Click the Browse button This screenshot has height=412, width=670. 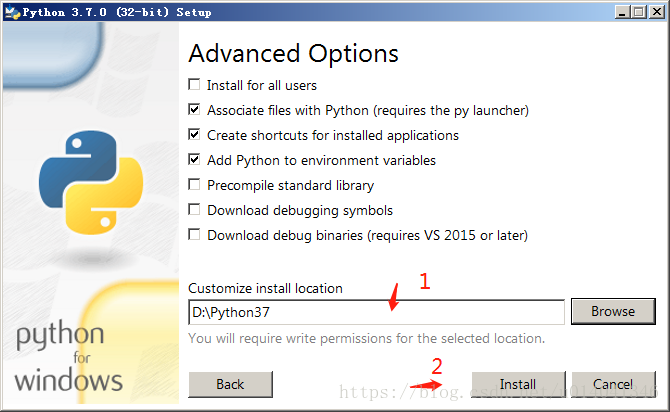[x=613, y=311]
